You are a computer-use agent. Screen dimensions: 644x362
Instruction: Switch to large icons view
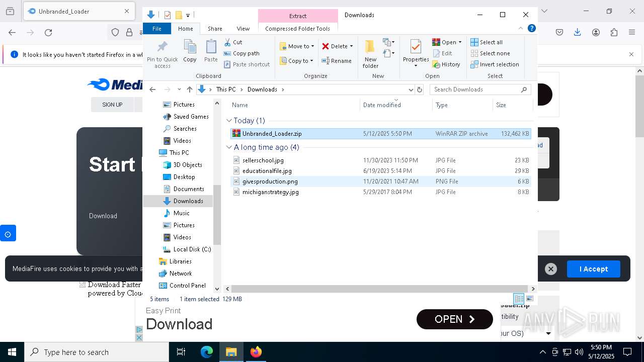[x=529, y=299]
